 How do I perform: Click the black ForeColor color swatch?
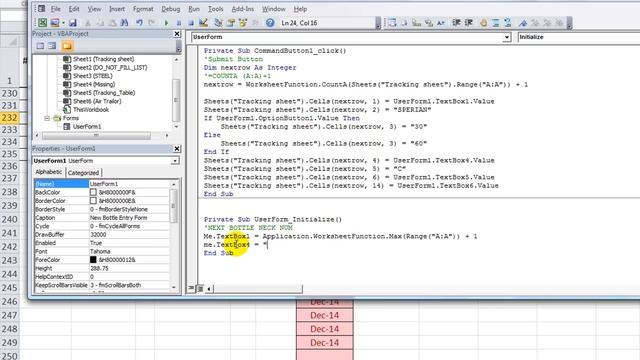pos(93,260)
